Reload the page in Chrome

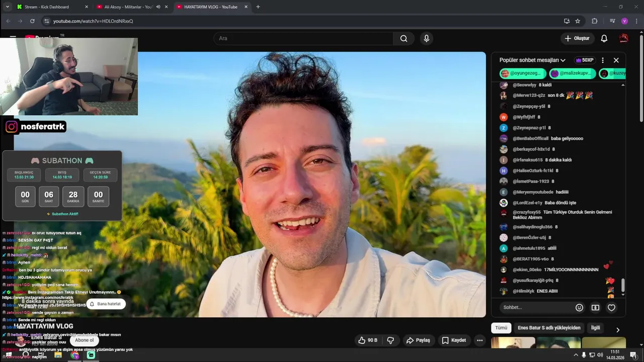coord(32,21)
